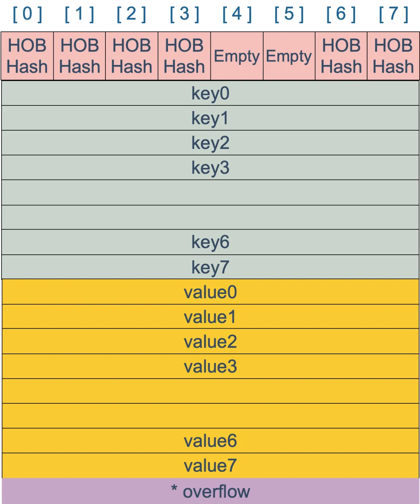This screenshot has height=504, width=420.
Task: Click the Empty cell under index [4]
Action: pyautogui.click(x=237, y=56)
